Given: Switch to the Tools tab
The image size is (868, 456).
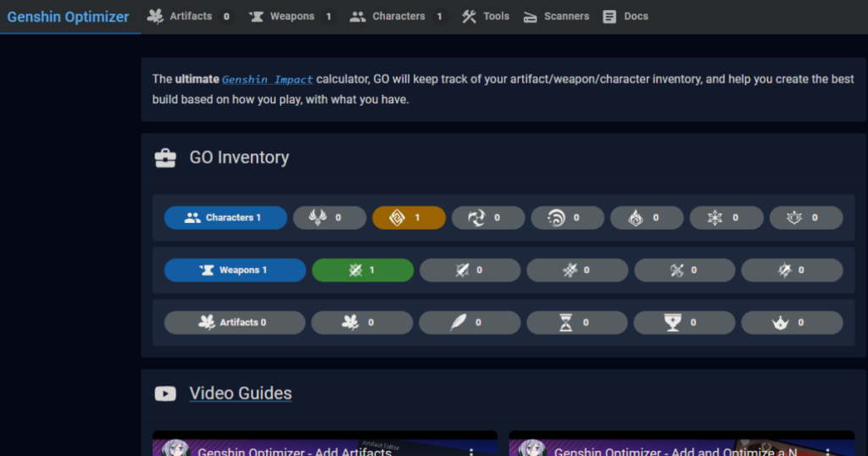Looking at the screenshot, I should [486, 16].
